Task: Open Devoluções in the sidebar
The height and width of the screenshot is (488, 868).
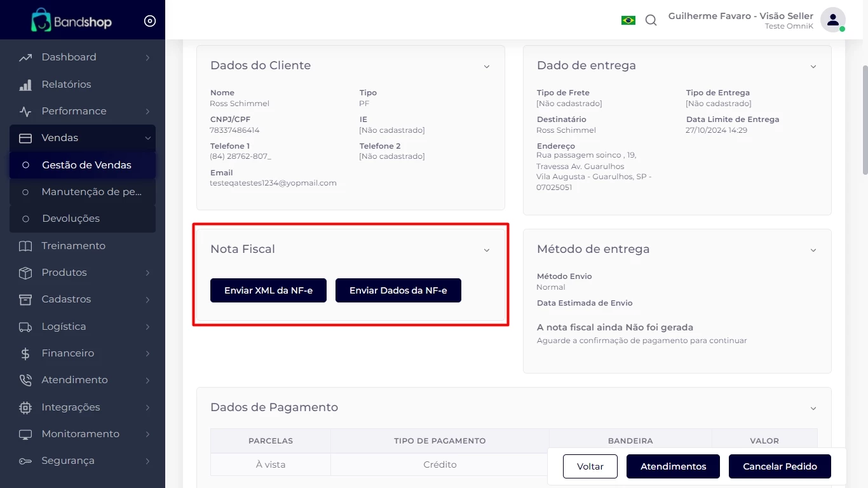Action: 71,219
